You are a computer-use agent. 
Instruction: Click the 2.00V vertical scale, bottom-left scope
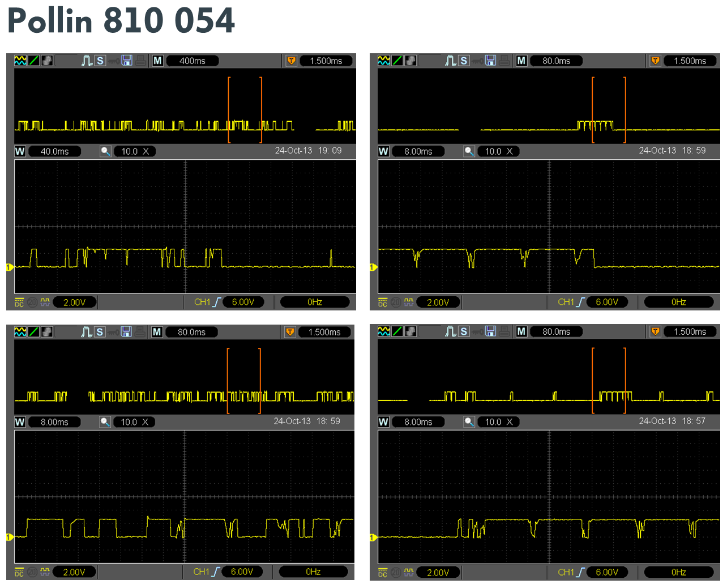coord(74,572)
